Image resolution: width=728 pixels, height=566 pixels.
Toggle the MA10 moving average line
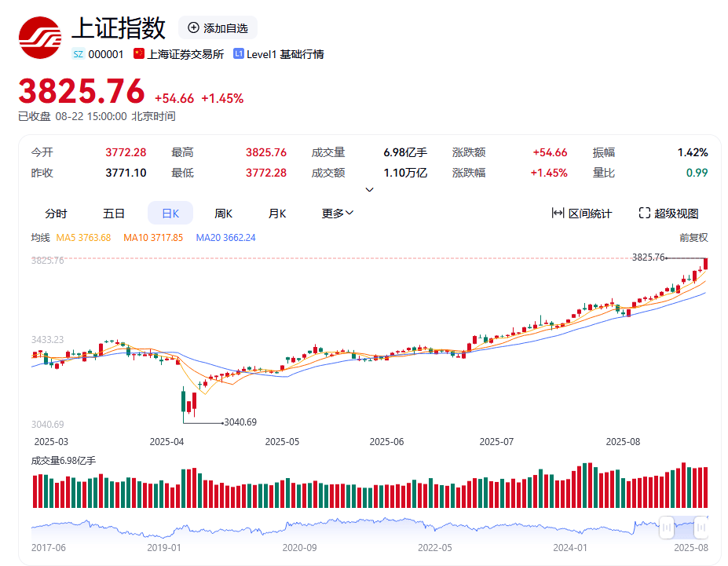153,237
